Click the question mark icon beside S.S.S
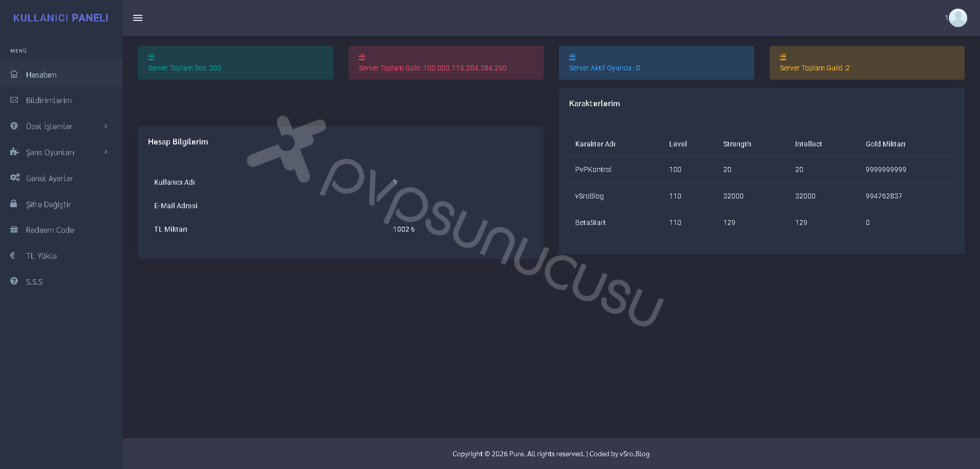Viewport: 980px width, 469px height. (x=14, y=281)
